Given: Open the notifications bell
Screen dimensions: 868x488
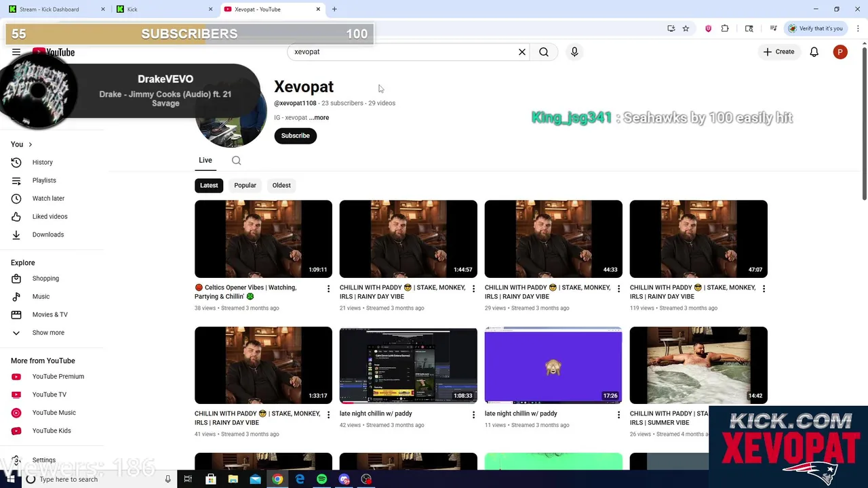Looking at the screenshot, I should click(x=814, y=52).
